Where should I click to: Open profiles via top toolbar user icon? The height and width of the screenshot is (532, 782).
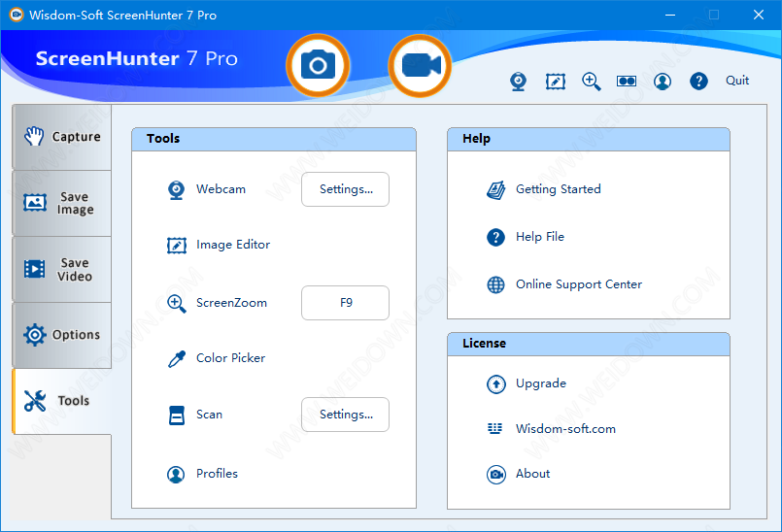point(663,82)
